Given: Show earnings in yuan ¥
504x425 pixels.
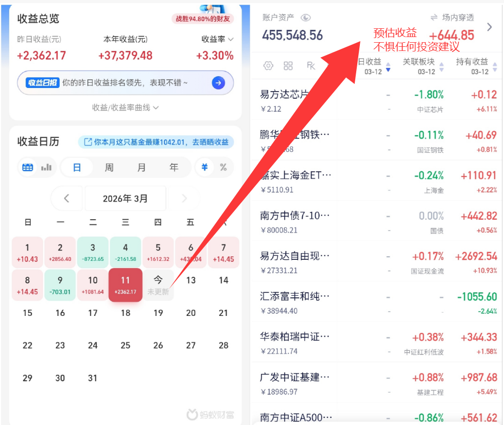Looking at the screenshot, I should [204, 167].
